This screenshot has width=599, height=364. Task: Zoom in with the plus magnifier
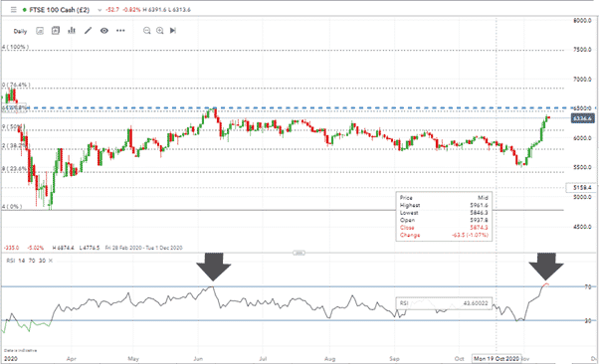[160, 31]
